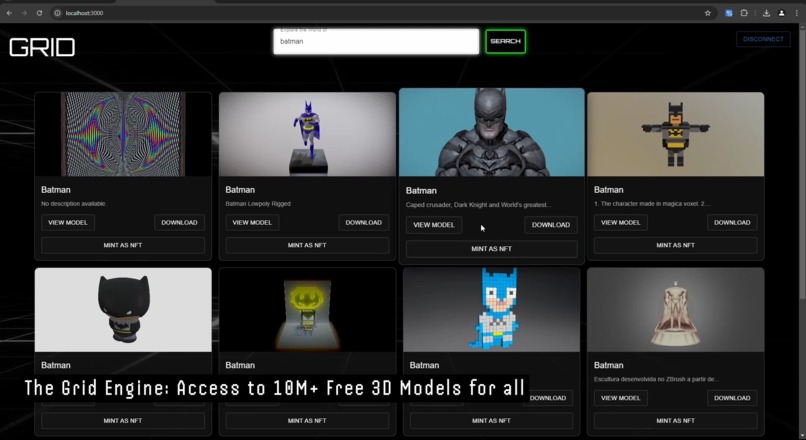806x440 pixels.
Task: View the "Escultura desenvolvida no ZBrush" model
Action: pyautogui.click(x=620, y=398)
